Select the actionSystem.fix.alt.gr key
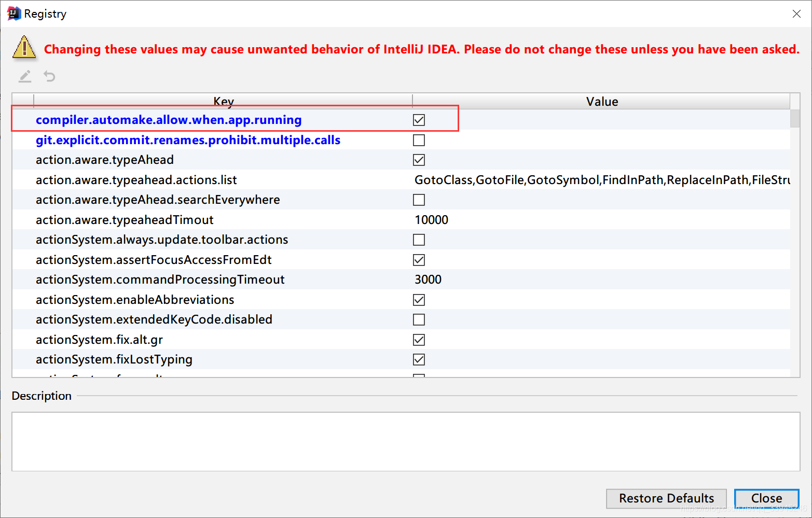This screenshot has width=812, height=518. [x=99, y=340]
